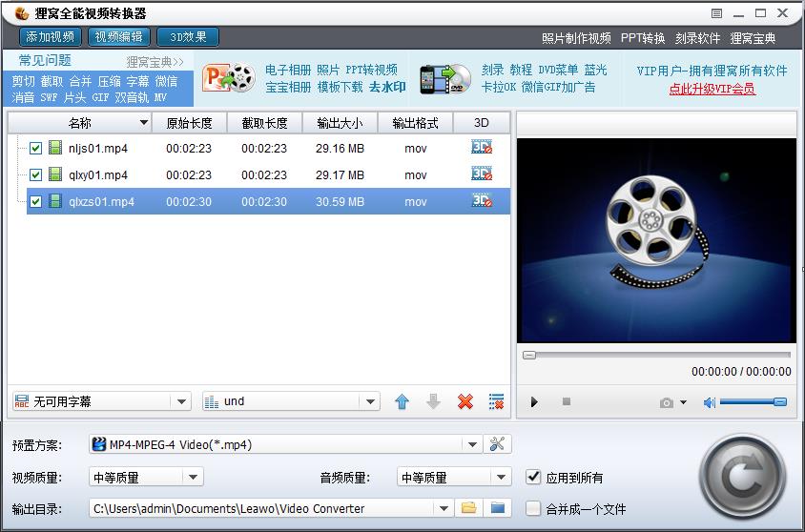Viewport: 805px width, 532px height.
Task: Clear the file list icon
Action: 496,402
